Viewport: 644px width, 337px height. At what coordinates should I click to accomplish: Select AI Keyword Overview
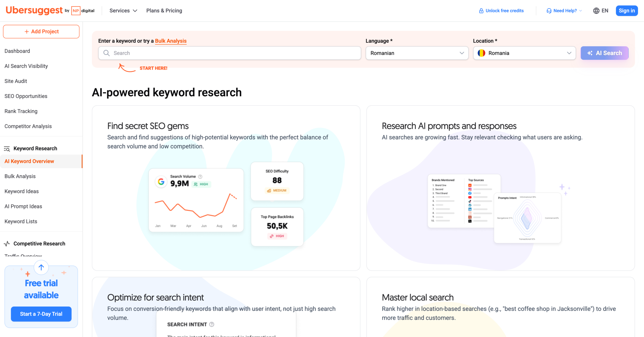tap(41, 161)
